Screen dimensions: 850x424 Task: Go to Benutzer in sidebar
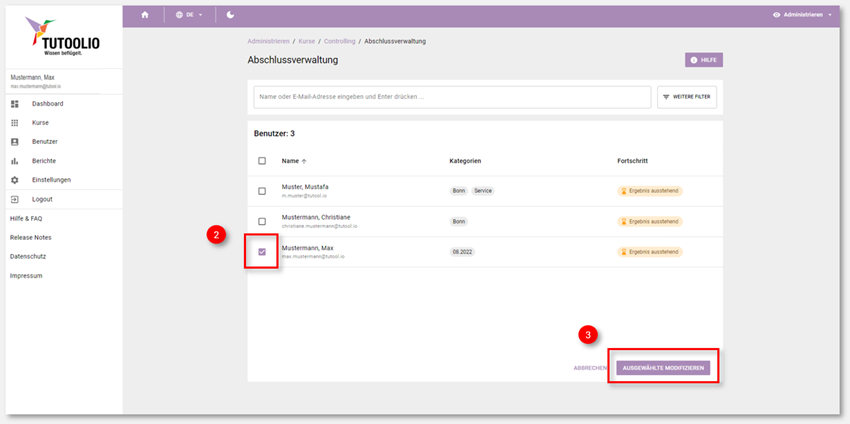click(44, 142)
